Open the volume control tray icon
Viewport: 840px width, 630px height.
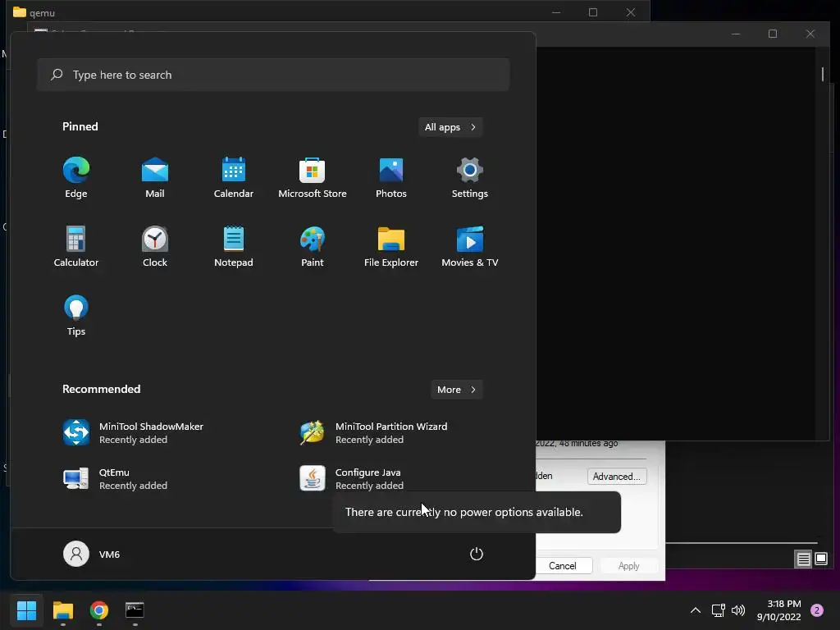pyautogui.click(x=738, y=610)
